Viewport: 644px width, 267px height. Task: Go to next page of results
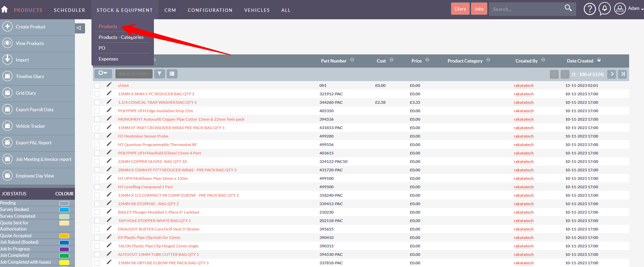pyautogui.click(x=612, y=74)
